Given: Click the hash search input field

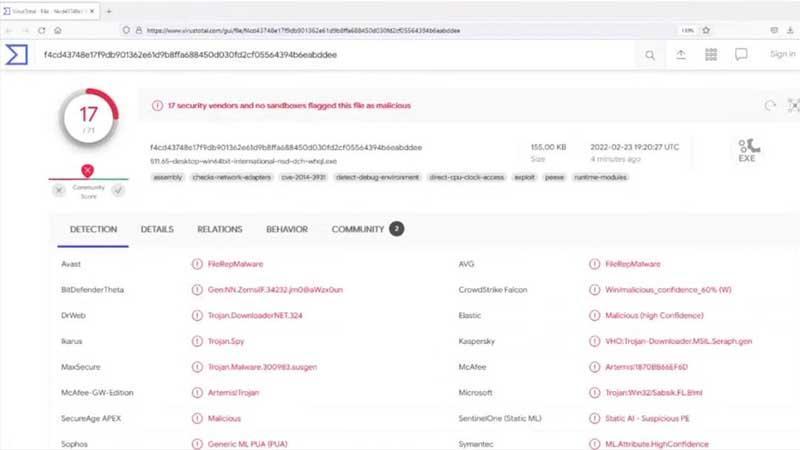Looking at the screenshot, I should (x=337, y=55).
